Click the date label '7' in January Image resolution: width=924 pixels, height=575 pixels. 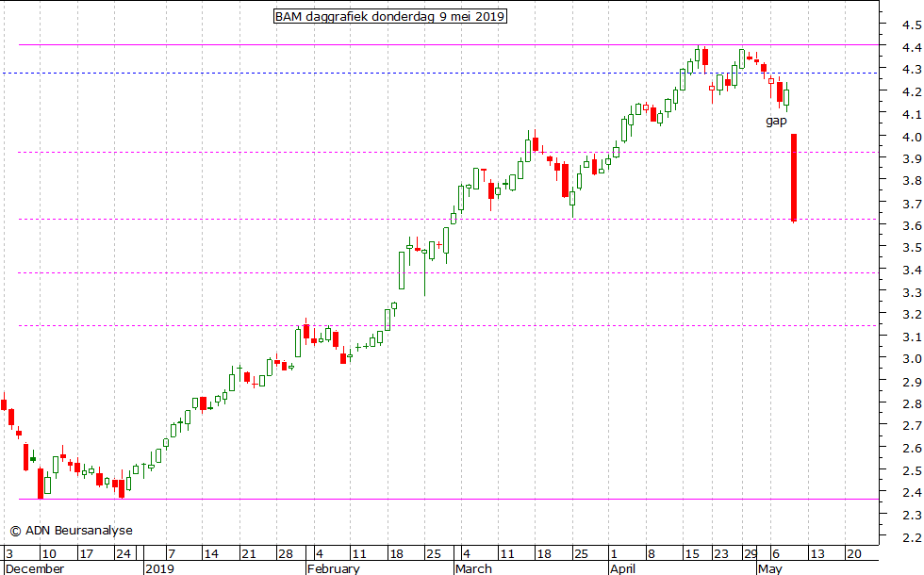(172, 554)
